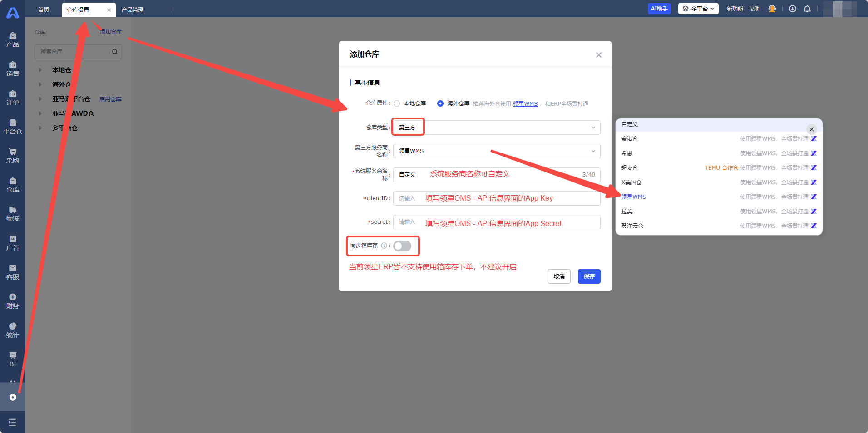Click the 添加仓库 link
Screen dimensions: 868x433
111,32
